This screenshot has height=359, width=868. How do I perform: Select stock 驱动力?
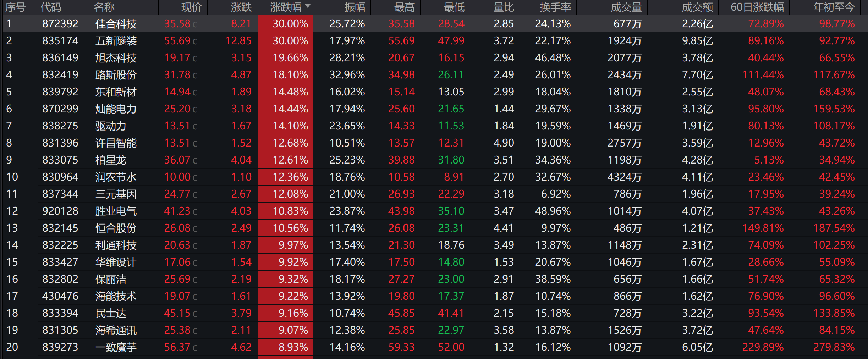111,126
